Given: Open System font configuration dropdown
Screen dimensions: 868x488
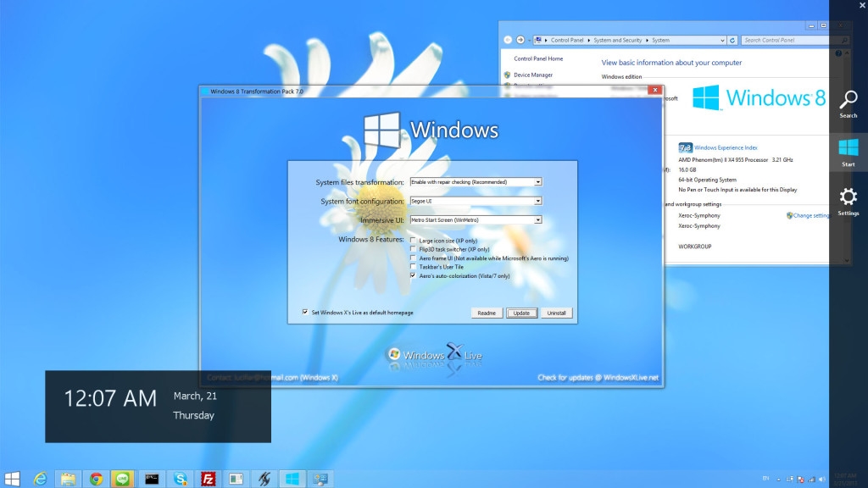Looking at the screenshot, I should pos(537,201).
